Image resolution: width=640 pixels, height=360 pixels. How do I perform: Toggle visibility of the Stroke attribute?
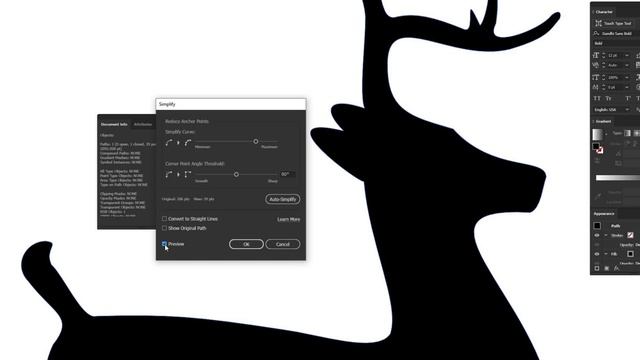597,236
